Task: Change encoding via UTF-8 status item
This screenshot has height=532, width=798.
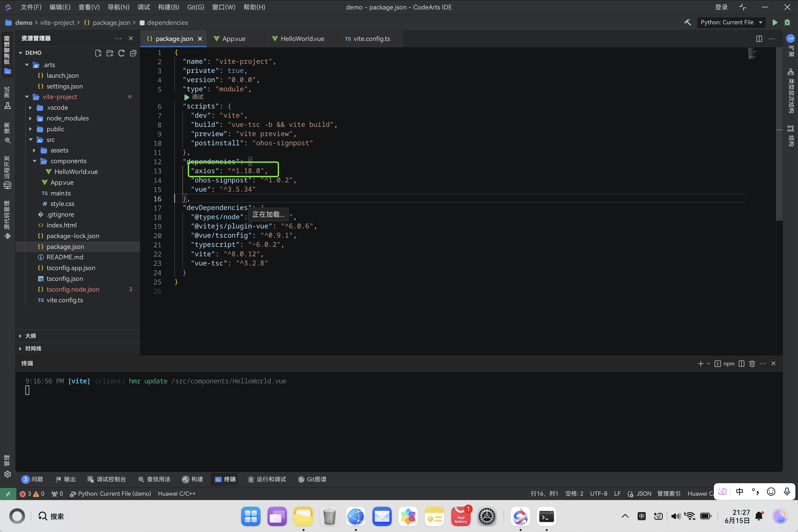Action: click(x=598, y=494)
